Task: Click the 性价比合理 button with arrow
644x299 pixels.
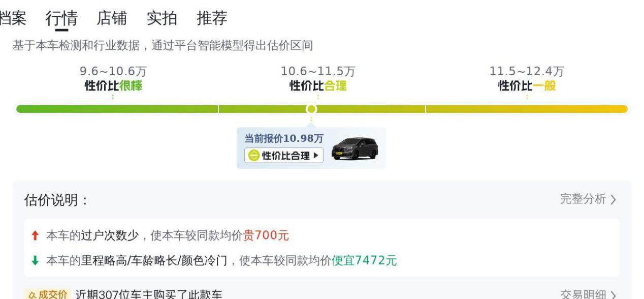Action: (x=283, y=156)
